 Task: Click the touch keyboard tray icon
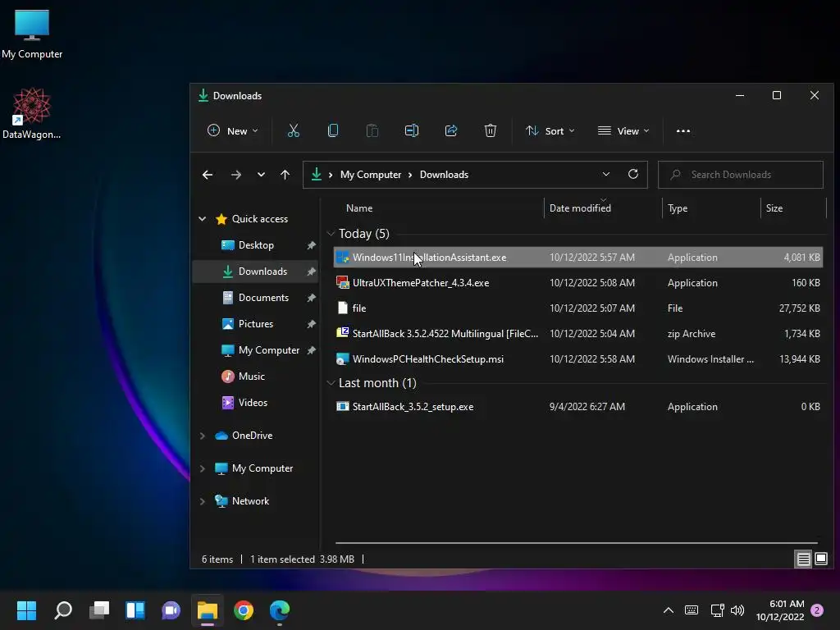coord(692,610)
